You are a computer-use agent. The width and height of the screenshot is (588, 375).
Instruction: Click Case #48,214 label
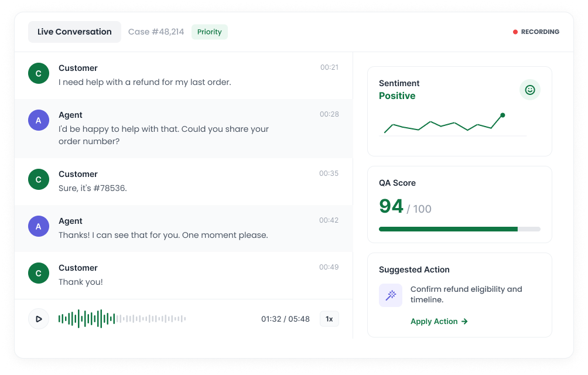tap(156, 32)
